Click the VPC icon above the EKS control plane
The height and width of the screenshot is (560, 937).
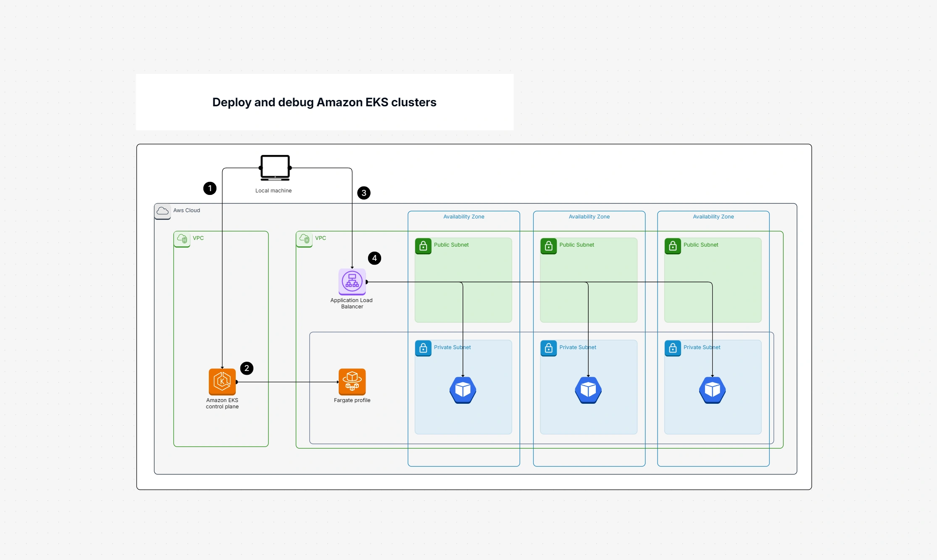coord(182,239)
